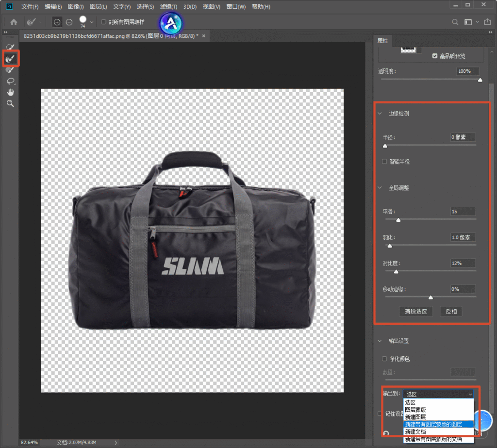Screen dimensions: 497x448
Task: Click the 透明度 slider track
Action: (x=431, y=79)
